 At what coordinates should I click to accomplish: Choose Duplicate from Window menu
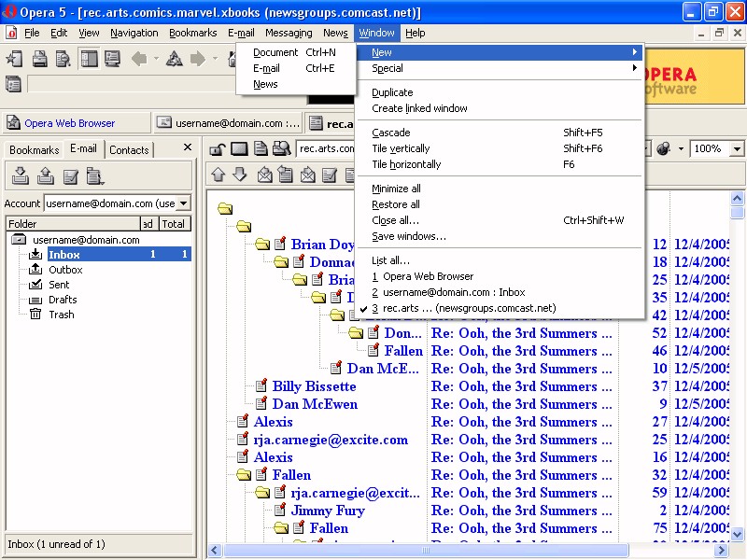(500, 92)
